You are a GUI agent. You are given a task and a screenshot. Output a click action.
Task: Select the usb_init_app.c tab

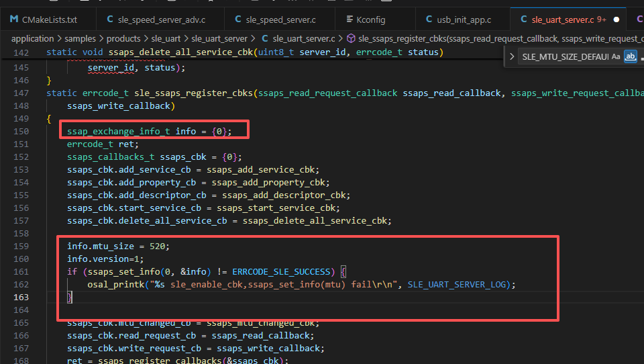[x=460, y=19]
